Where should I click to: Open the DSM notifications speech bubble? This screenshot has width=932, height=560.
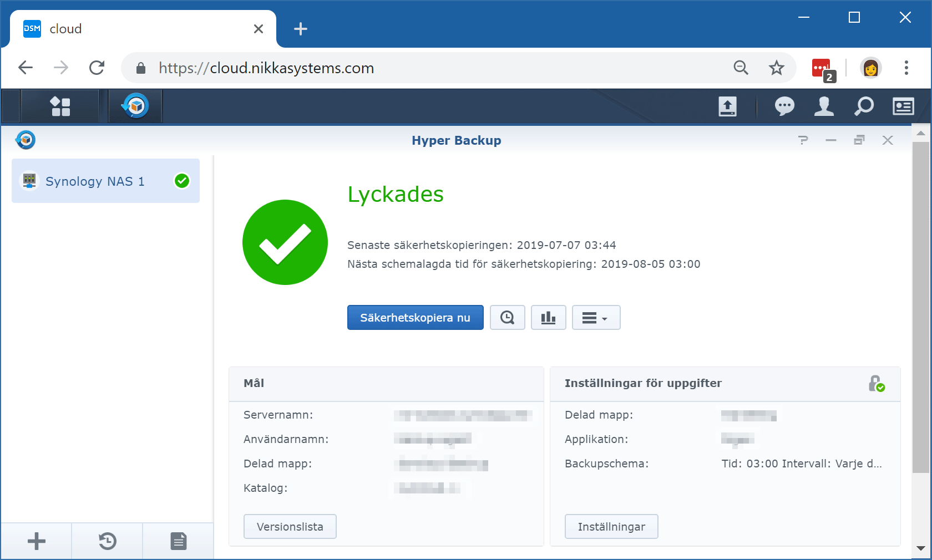tap(784, 106)
